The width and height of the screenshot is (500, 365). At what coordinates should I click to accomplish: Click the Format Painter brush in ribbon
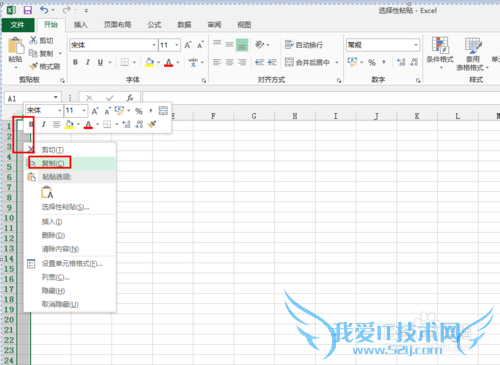pyautogui.click(x=33, y=66)
